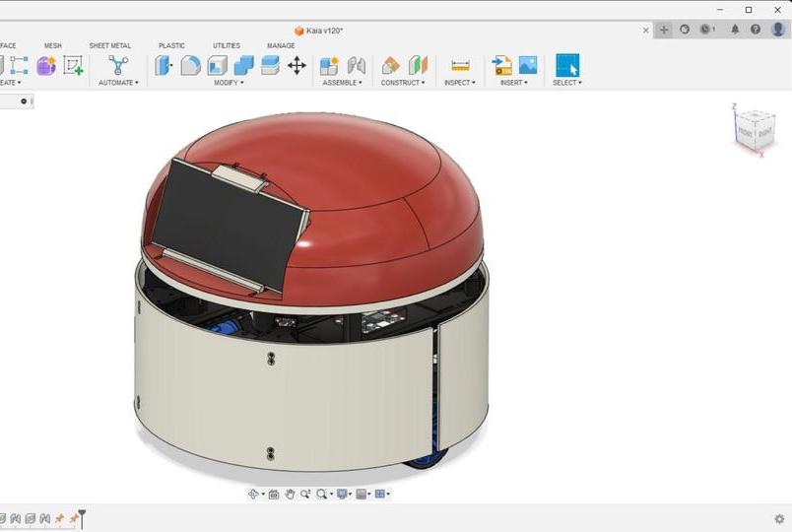The height and width of the screenshot is (532, 792).
Task: Close the Kaia v120* document tab
Action: click(645, 31)
